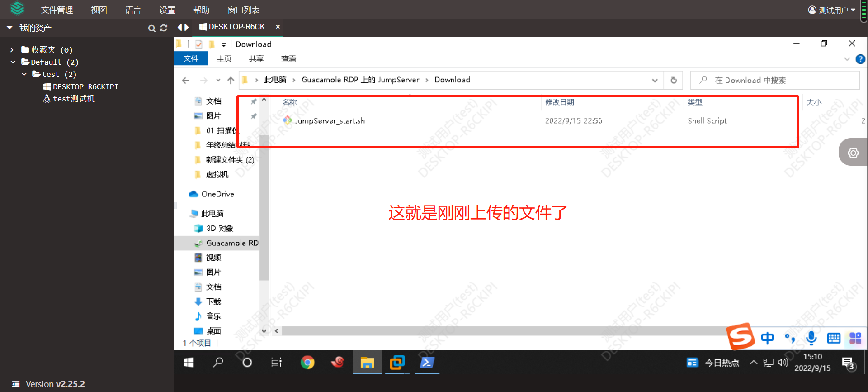Image resolution: width=868 pixels, height=392 pixels.
Task: Refresh the Download folder view
Action: (674, 80)
